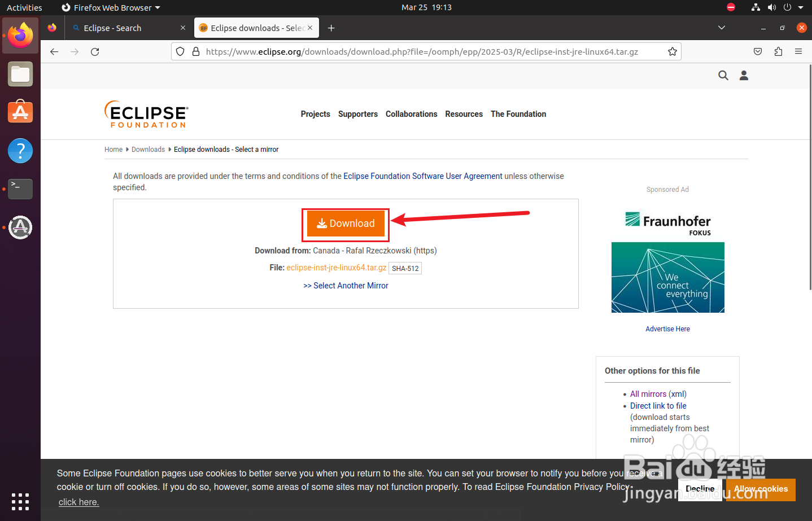Open Software Updater in the dock
This screenshot has height=521, width=812.
pos(20,227)
